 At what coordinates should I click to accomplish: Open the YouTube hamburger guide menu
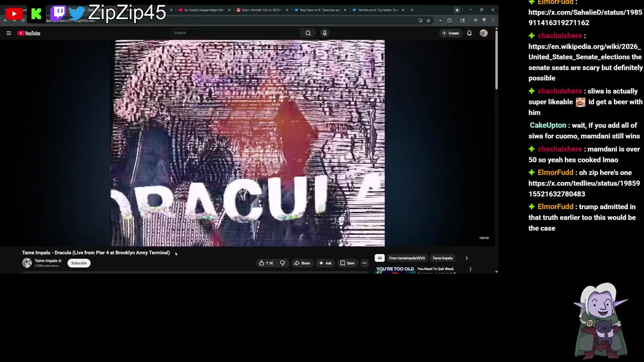(x=9, y=33)
